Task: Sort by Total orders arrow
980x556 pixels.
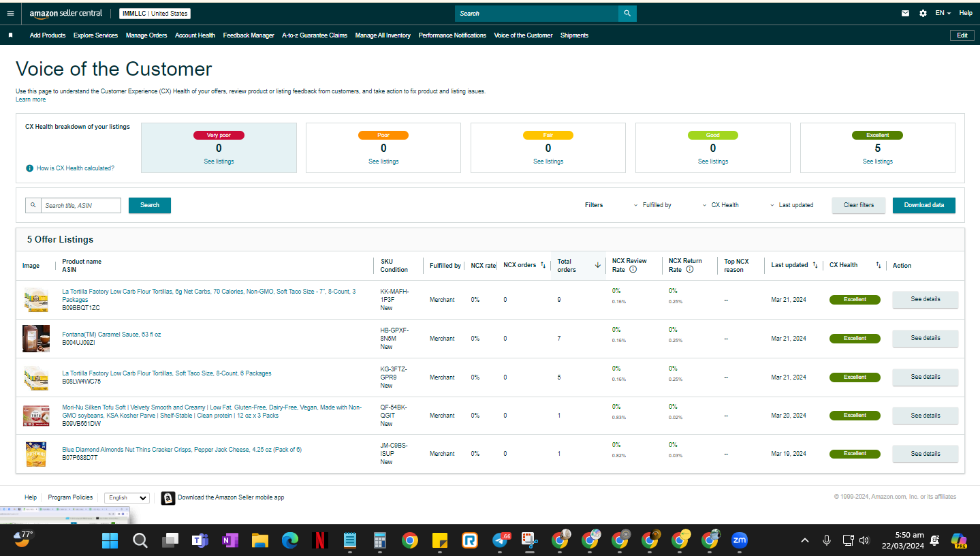Action: click(x=598, y=265)
